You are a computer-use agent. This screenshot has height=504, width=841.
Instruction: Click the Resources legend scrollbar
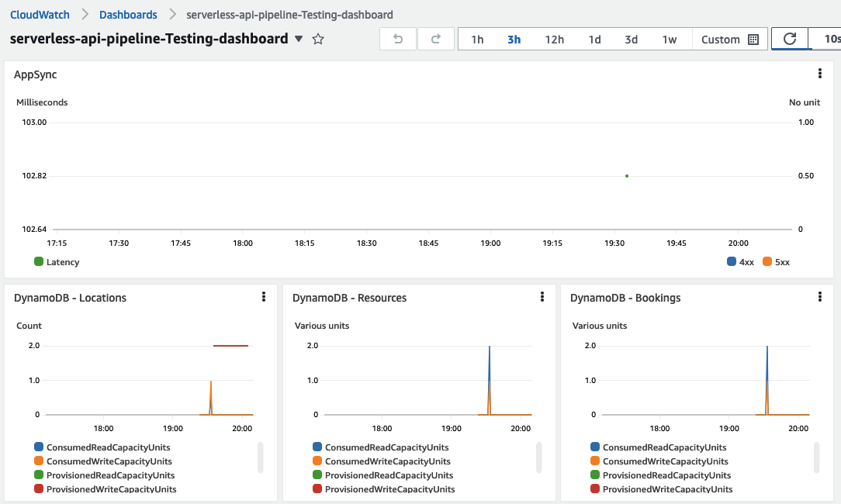538,457
